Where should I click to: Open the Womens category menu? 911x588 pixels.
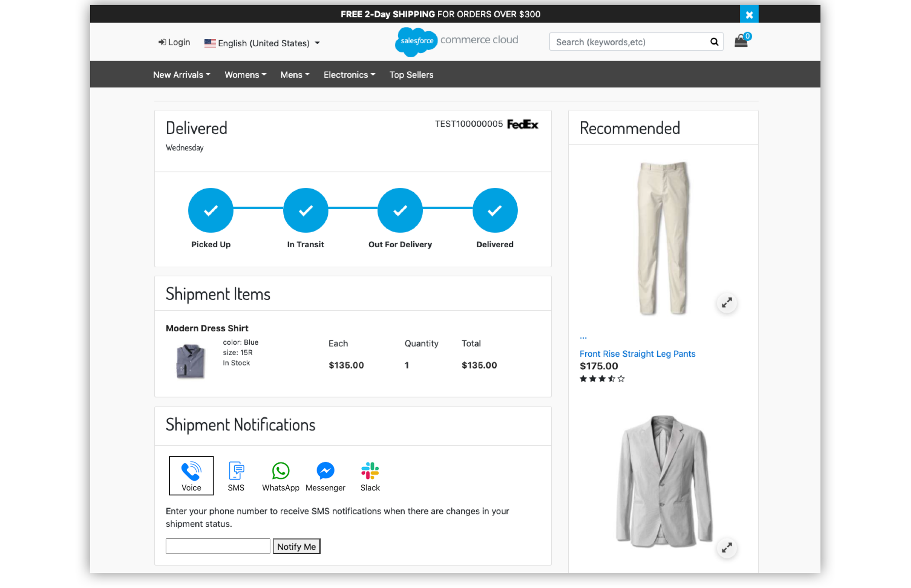pos(245,74)
